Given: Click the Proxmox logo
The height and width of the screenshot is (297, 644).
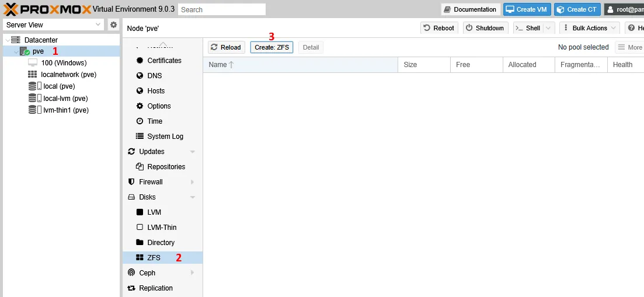Looking at the screenshot, I should tap(47, 9).
